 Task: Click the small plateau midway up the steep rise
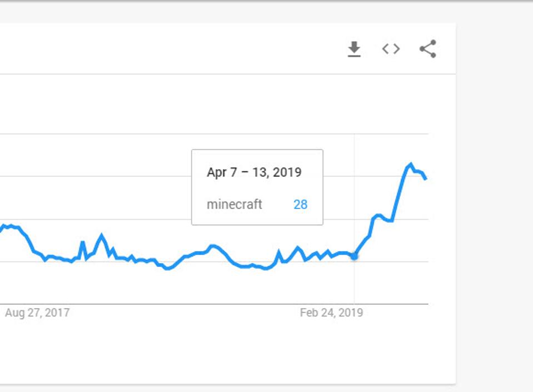[378, 215]
